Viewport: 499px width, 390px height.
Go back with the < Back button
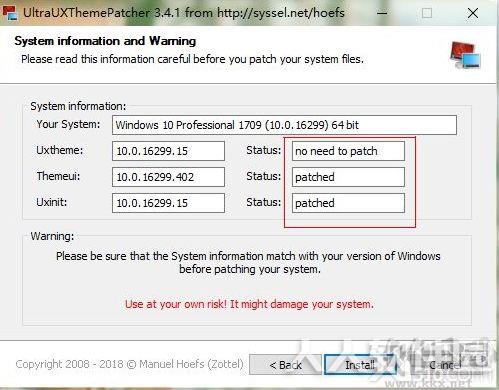(285, 365)
